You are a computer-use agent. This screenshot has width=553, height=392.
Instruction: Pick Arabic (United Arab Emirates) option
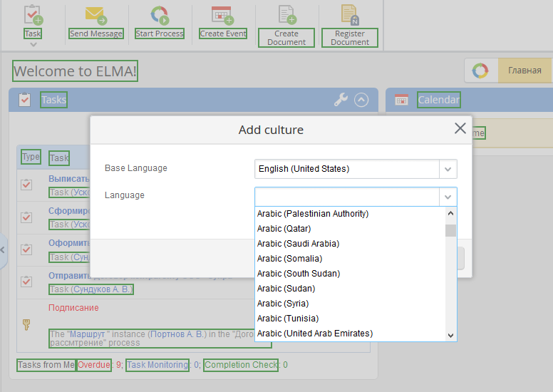[x=314, y=334]
